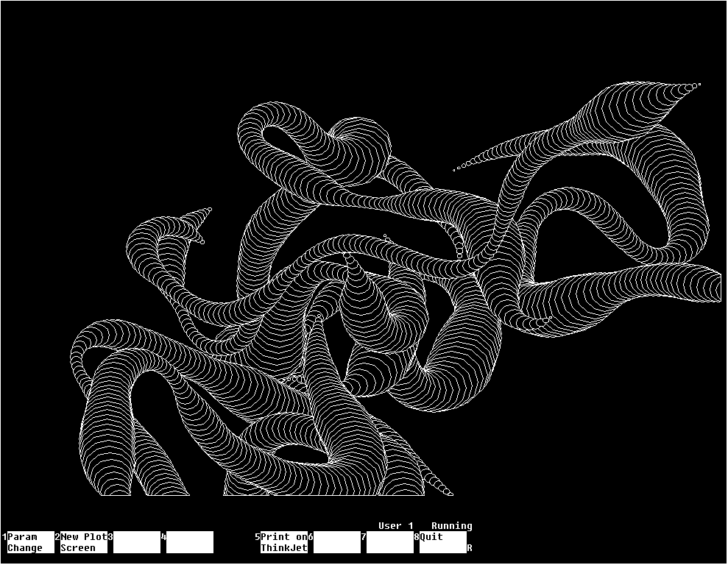Click the Print on ThinkJet softkey

284,542
